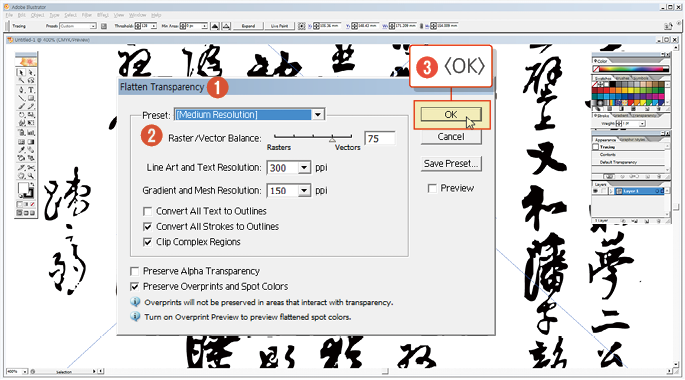This screenshot has width=685, height=380.
Task: Click the Raster/Vector Balance value field
Action: (380, 138)
